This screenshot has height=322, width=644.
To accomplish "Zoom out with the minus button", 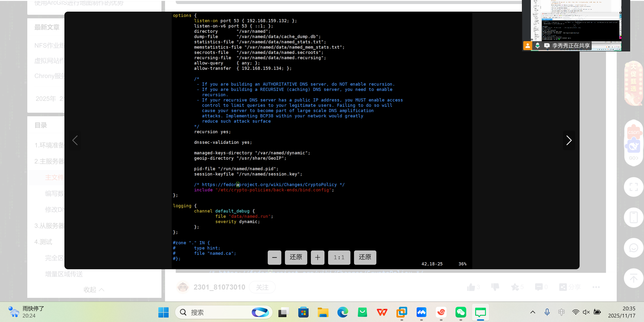I will pos(274,257).
